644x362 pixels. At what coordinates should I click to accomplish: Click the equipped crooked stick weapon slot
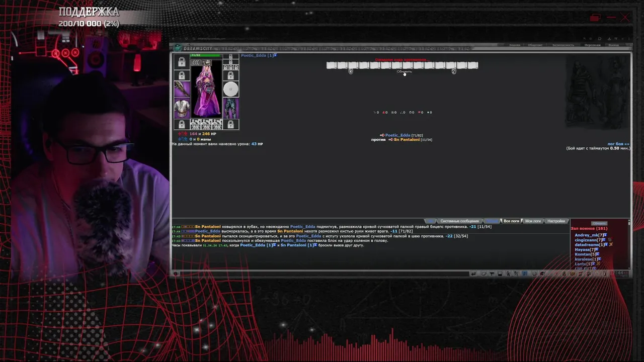(x=182, y=89)
